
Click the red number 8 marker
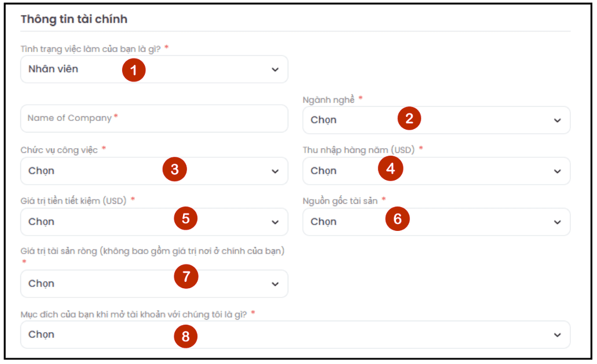coord(186,336)
